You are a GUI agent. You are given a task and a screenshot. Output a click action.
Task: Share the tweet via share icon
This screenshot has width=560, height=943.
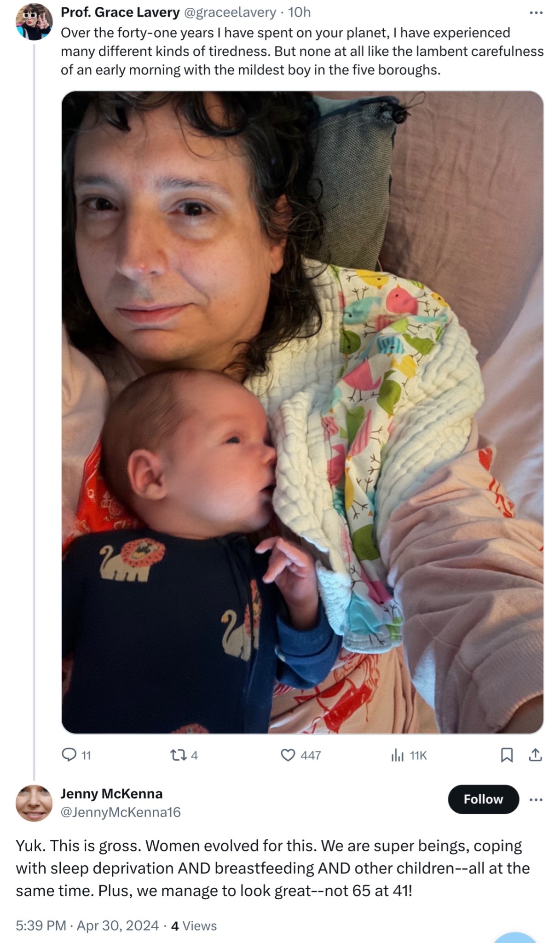[x=535, y=755]
